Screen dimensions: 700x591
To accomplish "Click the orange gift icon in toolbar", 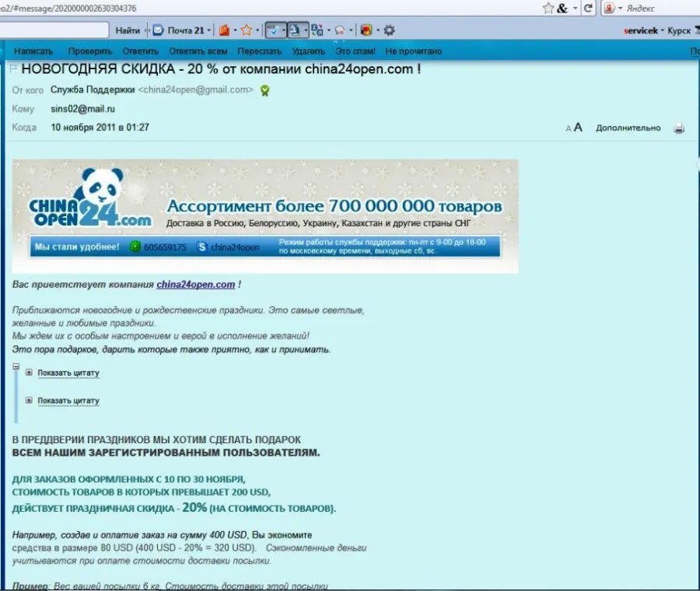I will point(224,30).
